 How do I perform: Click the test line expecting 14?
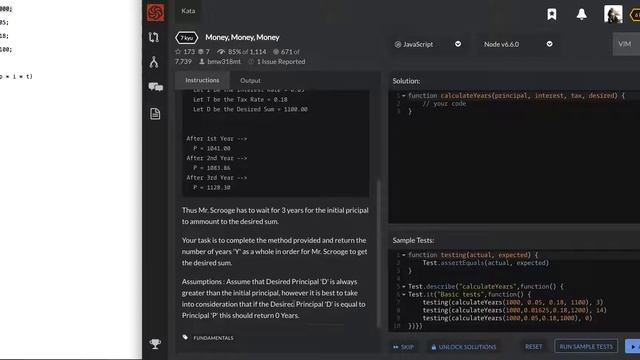(514, 310)
